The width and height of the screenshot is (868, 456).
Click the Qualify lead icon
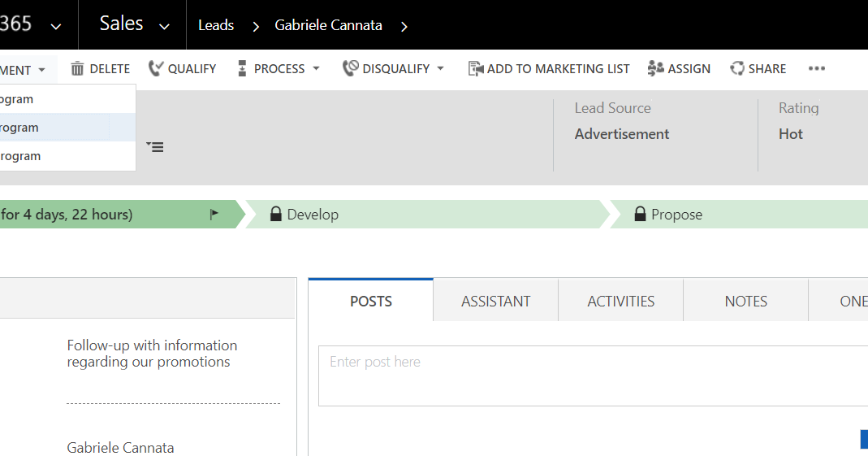[x=156, y=69]
